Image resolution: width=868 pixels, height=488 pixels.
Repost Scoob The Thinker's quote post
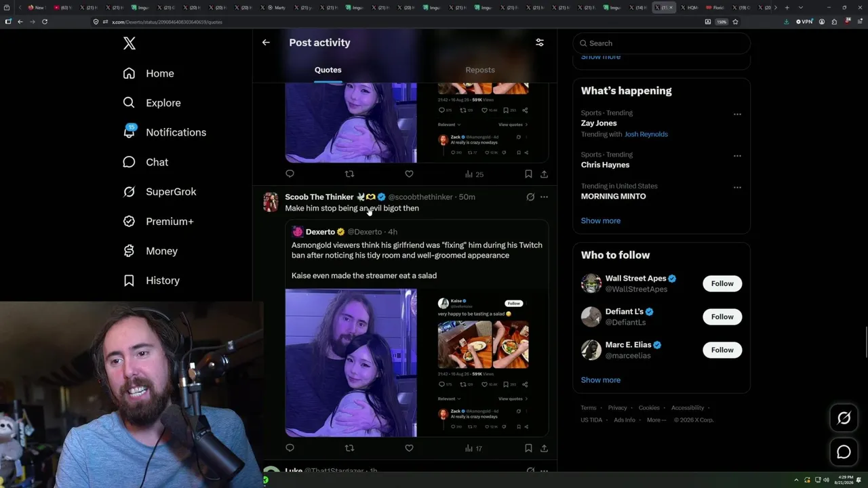(x=349, y=448)
